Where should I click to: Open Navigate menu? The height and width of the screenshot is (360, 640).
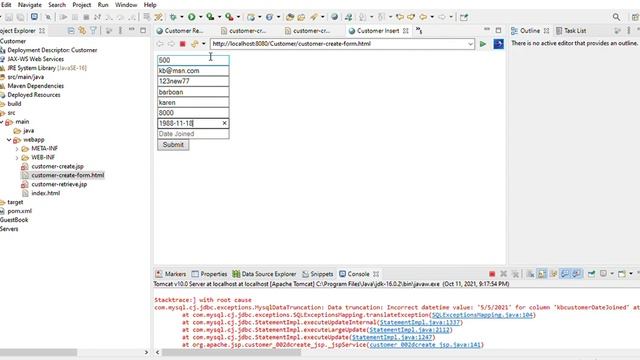tap(30, 5)
